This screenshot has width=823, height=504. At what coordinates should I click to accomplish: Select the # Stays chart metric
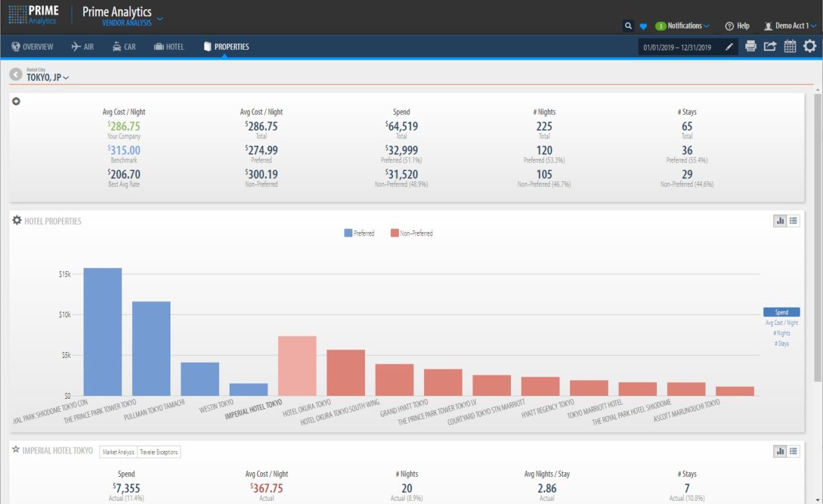782,344
